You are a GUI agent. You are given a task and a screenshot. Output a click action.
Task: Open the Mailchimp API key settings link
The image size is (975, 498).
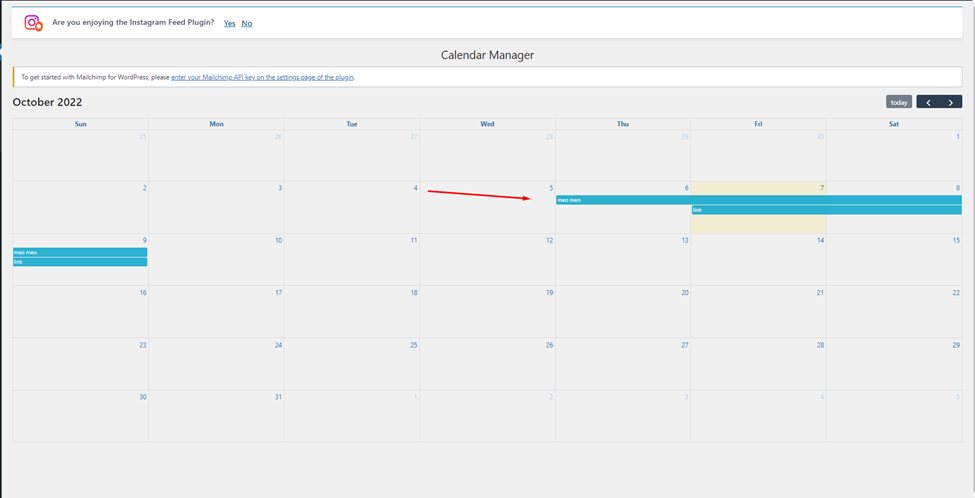pos(262,78)
